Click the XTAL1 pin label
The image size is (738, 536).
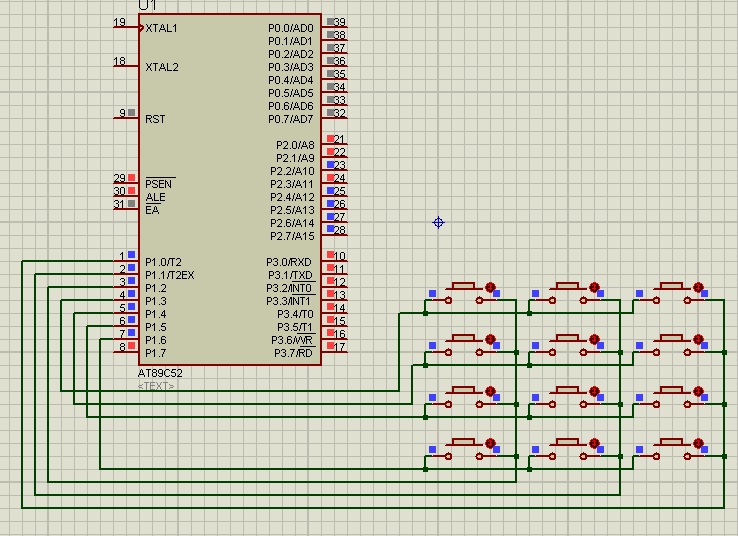[161, 28]
